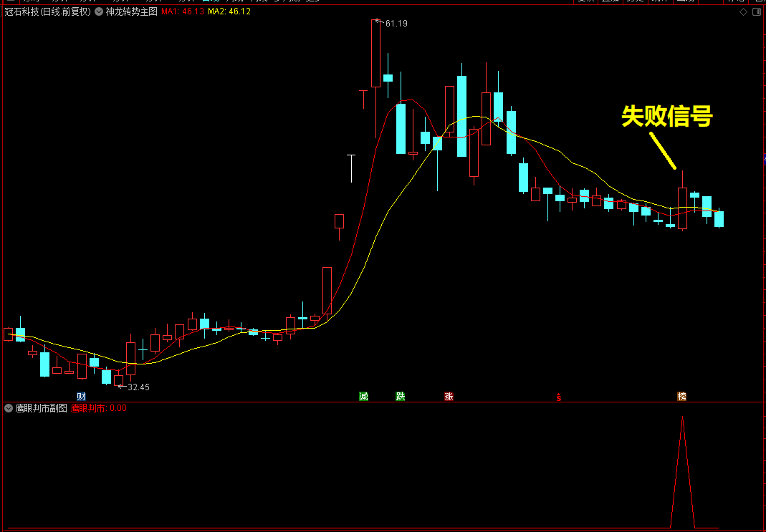Select the 冠石科技(日线.前复权) title

[x=48, y=11]
